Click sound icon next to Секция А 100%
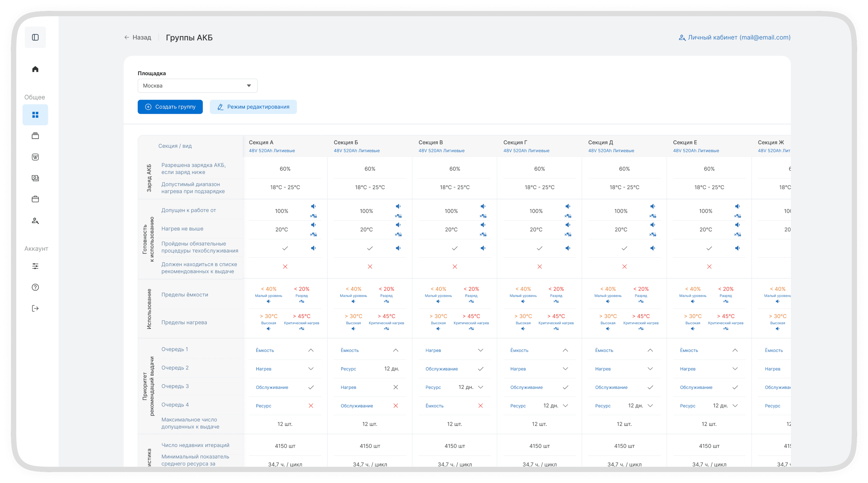 point(313,206)
